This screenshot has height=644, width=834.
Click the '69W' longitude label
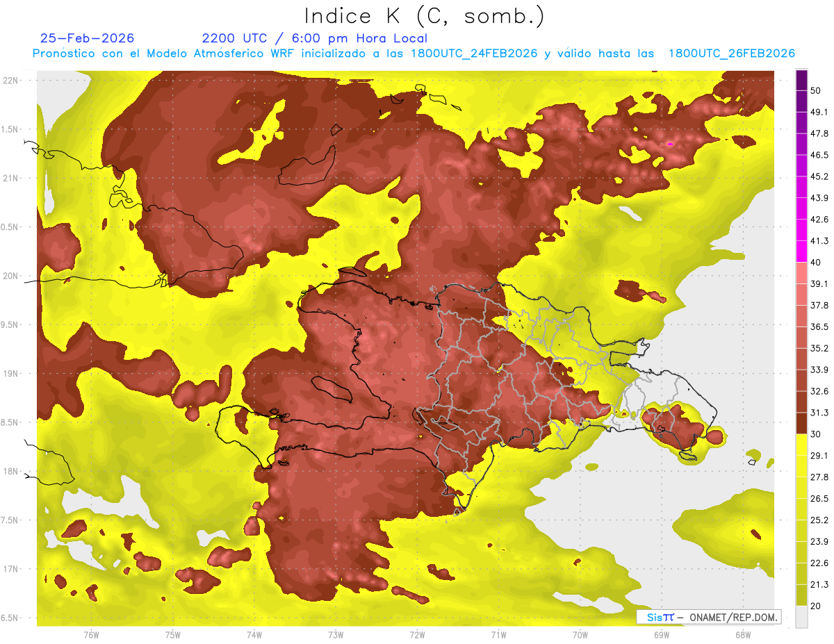point(662,635)
